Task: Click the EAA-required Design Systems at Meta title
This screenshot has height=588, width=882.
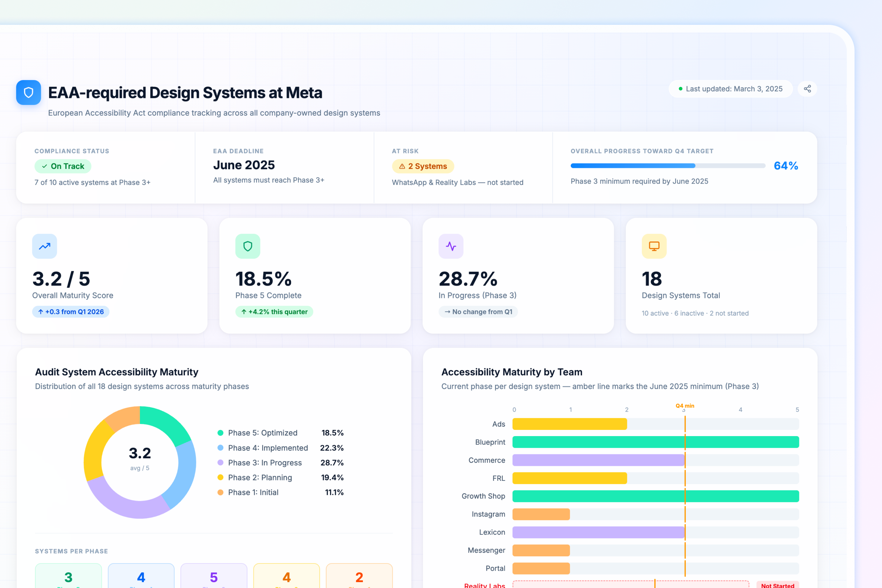Action: click(x=185, y=93)
